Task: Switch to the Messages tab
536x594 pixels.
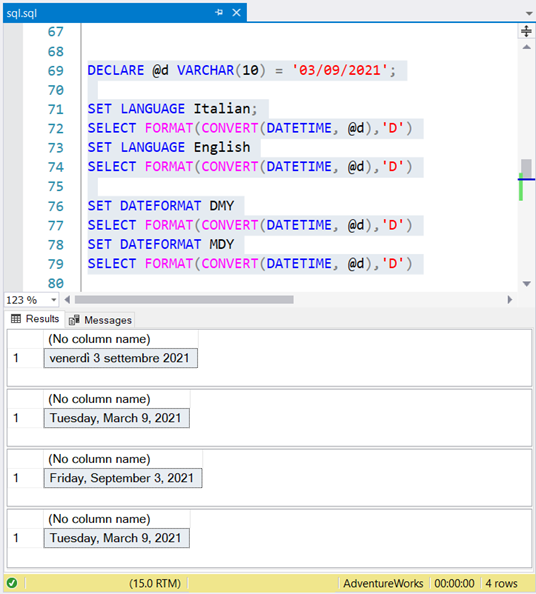Action: point(100,320)
